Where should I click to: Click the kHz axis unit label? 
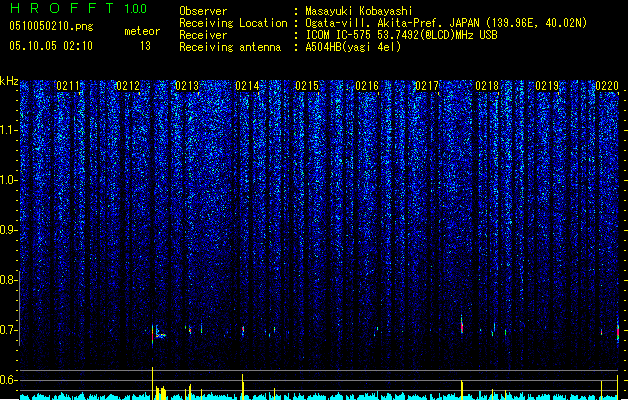pos(9,81)
